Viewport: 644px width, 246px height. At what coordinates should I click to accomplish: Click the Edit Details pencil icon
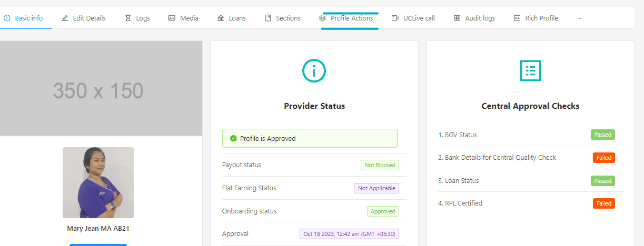coord(65,18)
